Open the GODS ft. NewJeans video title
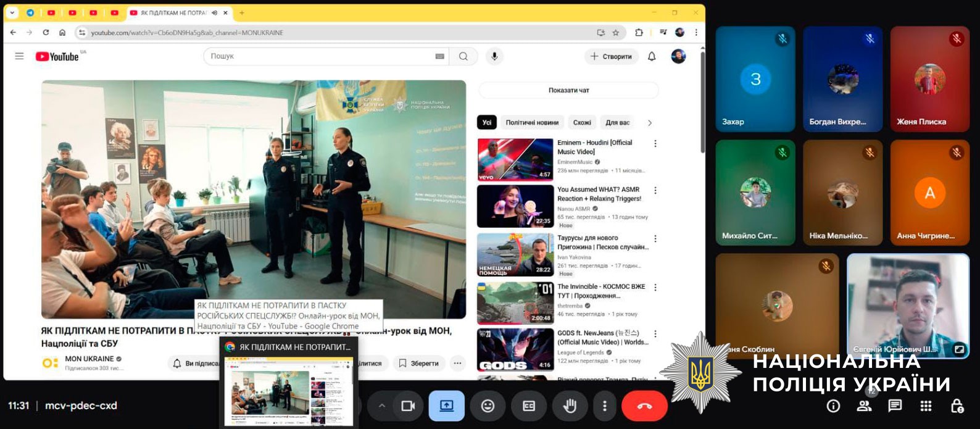Viewport: 980px width, 429px height. click(x=602, y=338)
